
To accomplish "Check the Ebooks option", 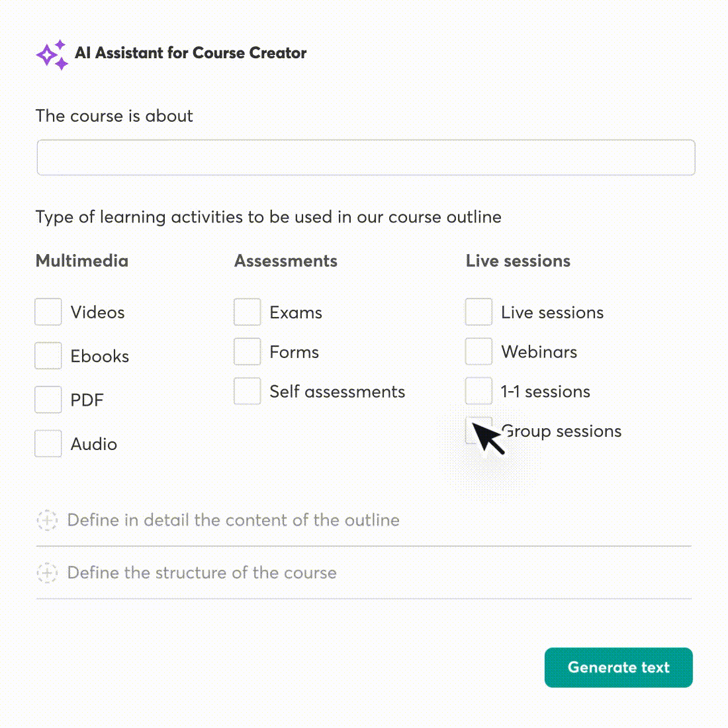I will click(x=48, y=355).
